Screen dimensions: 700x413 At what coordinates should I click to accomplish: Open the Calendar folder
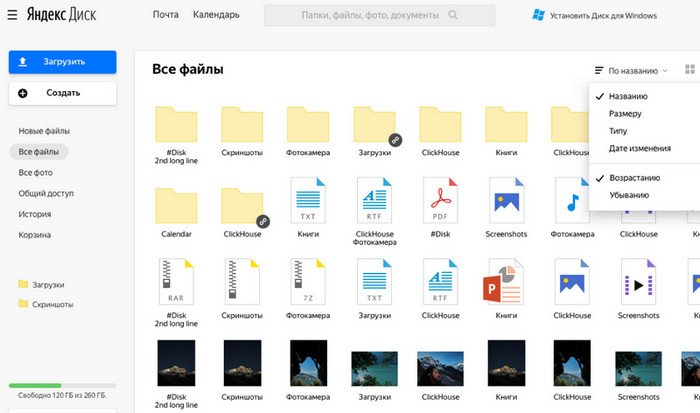[176, 206]
